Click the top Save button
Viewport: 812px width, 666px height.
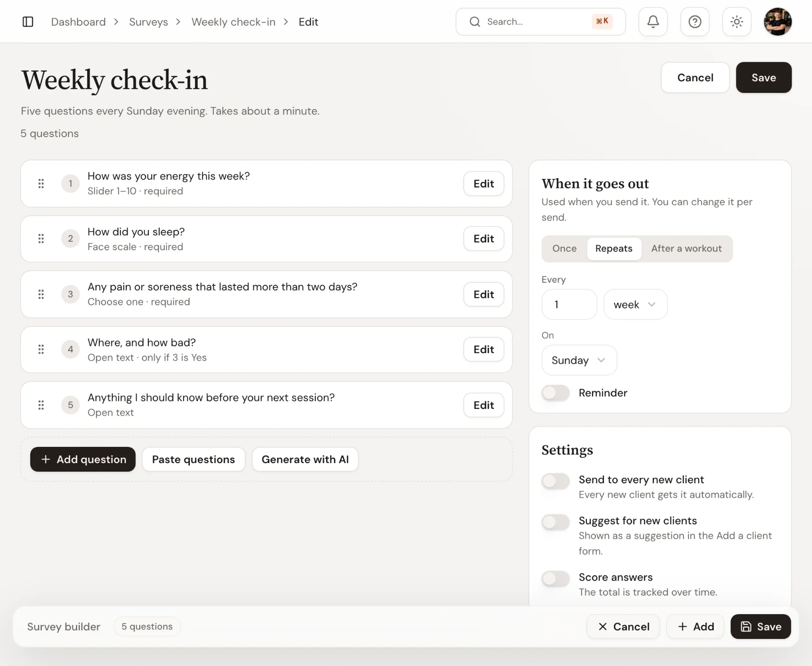tap(764, 78)
